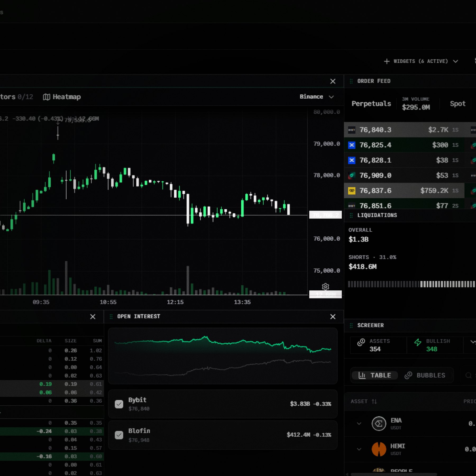Open the Binance exchange dropdown

point(317,97)
